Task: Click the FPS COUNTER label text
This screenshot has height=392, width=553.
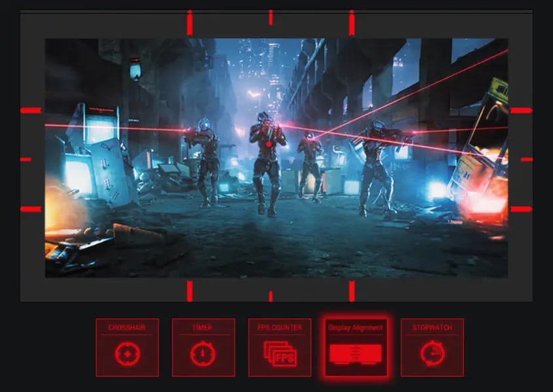Action: click(x=280, y=327)
